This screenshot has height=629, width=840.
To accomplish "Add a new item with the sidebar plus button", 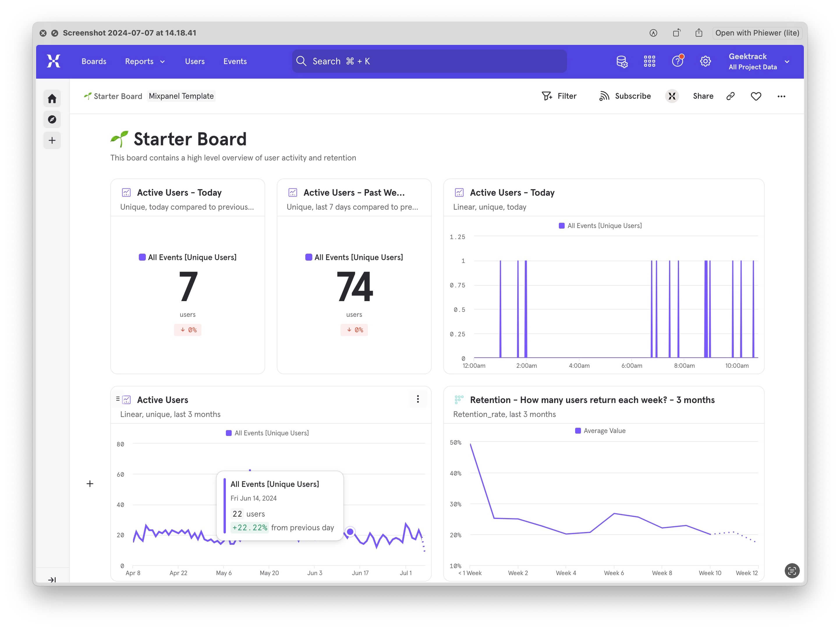I will click(52, 140).
